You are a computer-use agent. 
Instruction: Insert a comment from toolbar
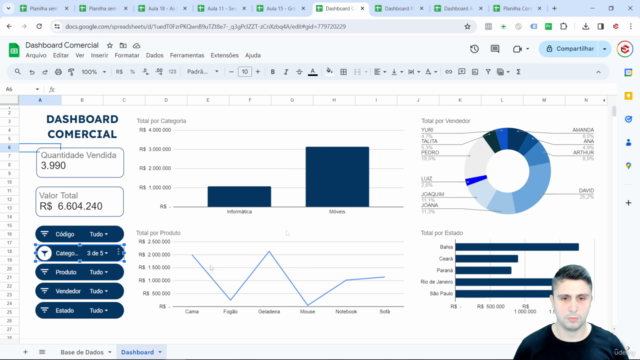(x=462, y=72)
